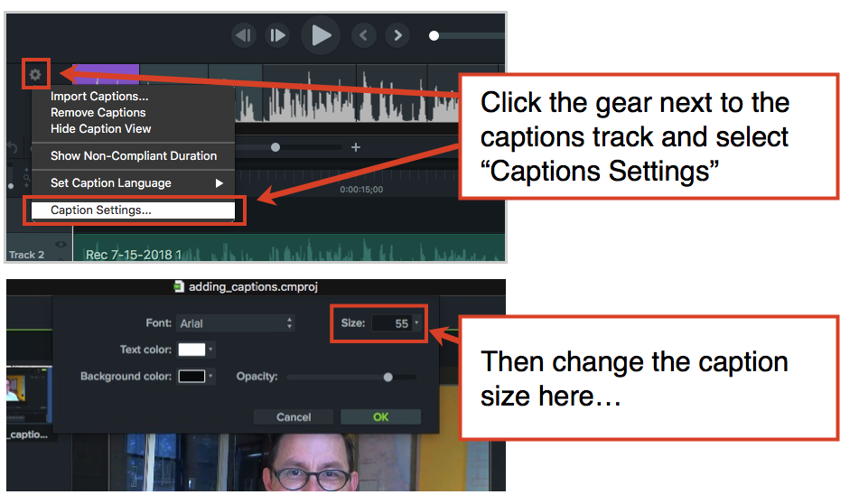
Task: Click the black Background color swatch
Action: tap(191, 377)
